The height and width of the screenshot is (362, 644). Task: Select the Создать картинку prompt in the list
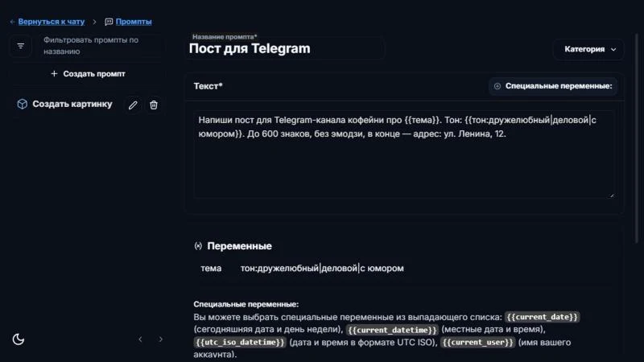point(72,105)
